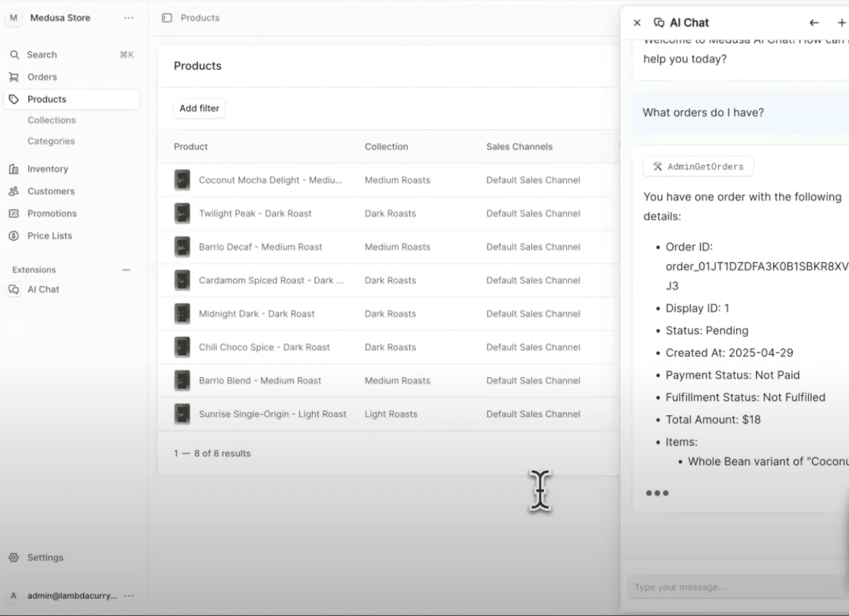Open Medusa Store options menu
Screen dimensions: 849x616
pos(129,18)
